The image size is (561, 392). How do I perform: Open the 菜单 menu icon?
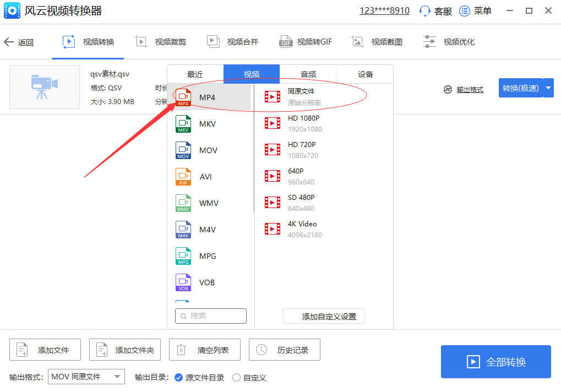coord(465,10)
